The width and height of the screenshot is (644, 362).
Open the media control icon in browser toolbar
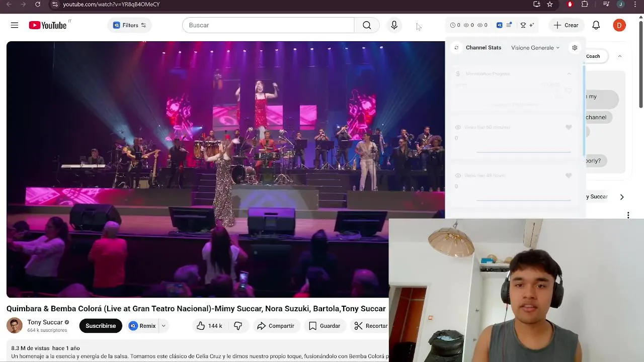(605, 4)
